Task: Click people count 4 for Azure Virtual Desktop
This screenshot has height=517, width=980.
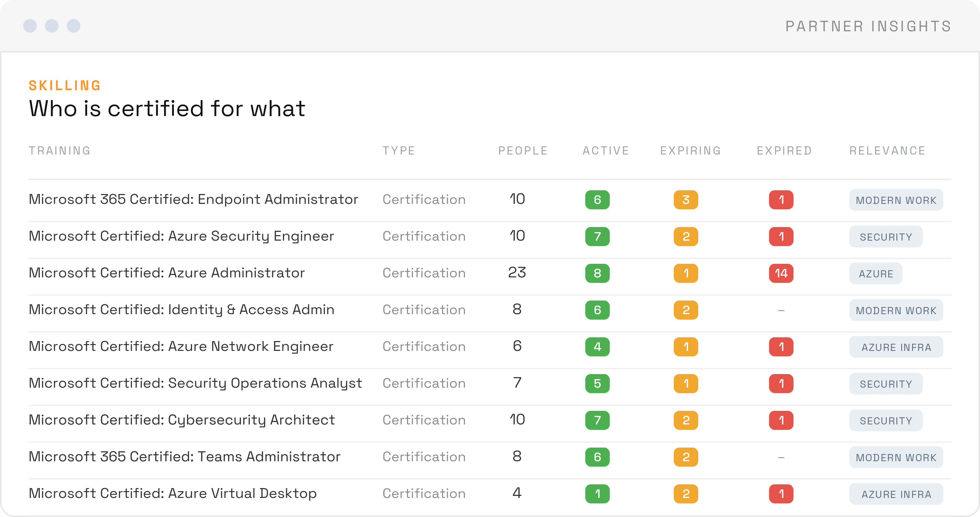Action: [517, 493]
